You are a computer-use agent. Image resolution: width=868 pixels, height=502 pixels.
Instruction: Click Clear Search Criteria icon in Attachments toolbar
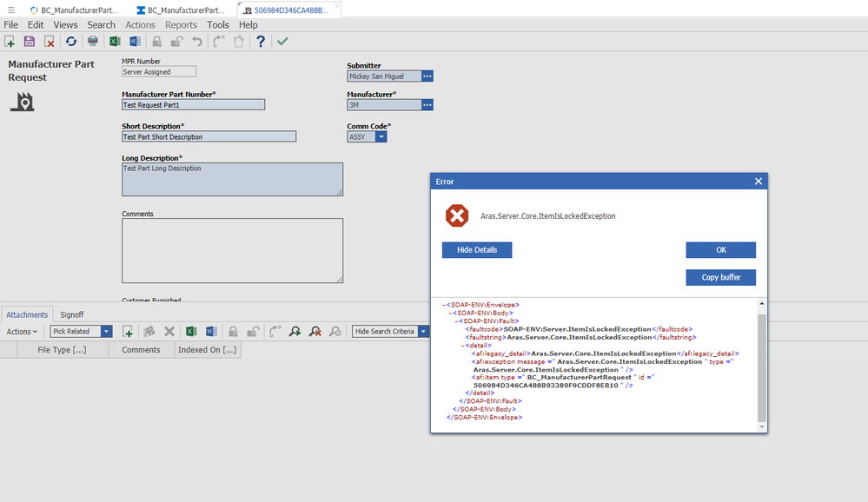pyautogui.click(x=315, y=332)
